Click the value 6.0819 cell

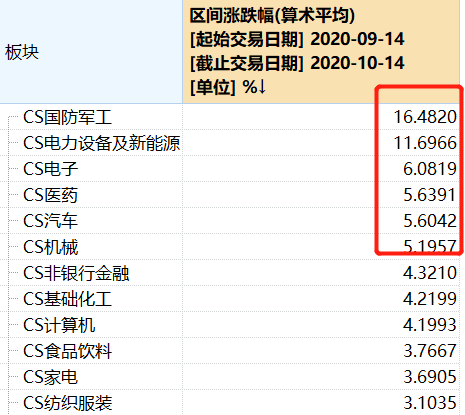click(430, 169)
